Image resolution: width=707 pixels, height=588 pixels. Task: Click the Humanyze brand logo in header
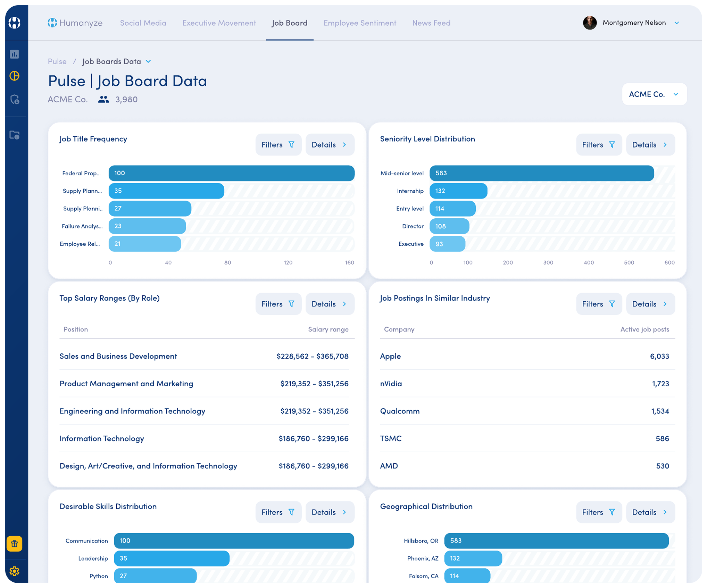[x=75, y=23]
